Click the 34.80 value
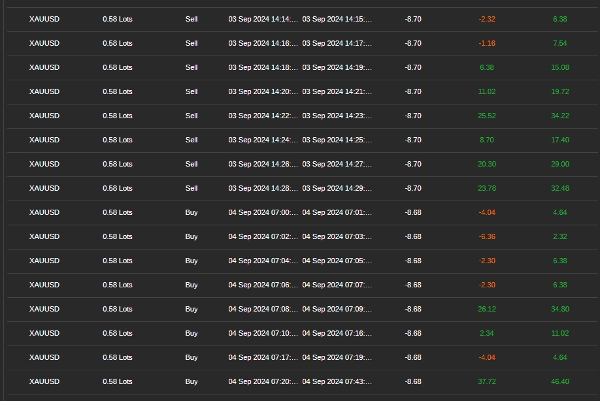This screenshot has height=401, width=600. click(560, 309)
